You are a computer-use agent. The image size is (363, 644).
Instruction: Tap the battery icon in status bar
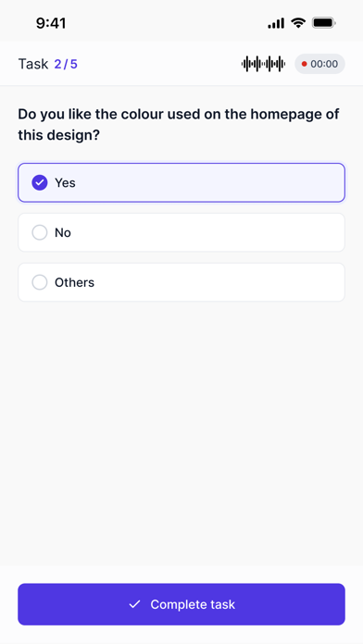tap(323, 23)
